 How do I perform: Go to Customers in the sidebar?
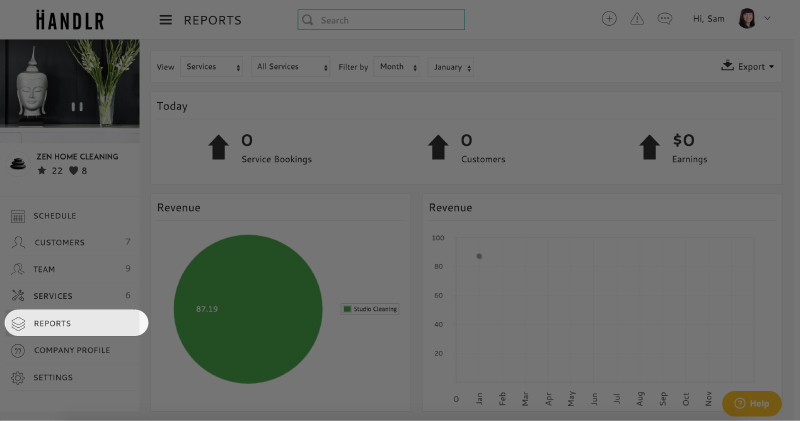click(59, 242)
